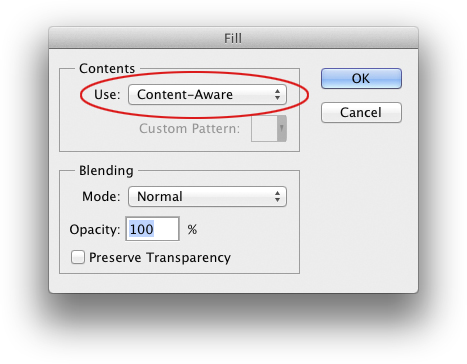
Task: Open the Mode dropdown set to Normal
Action: coord(207,197)
